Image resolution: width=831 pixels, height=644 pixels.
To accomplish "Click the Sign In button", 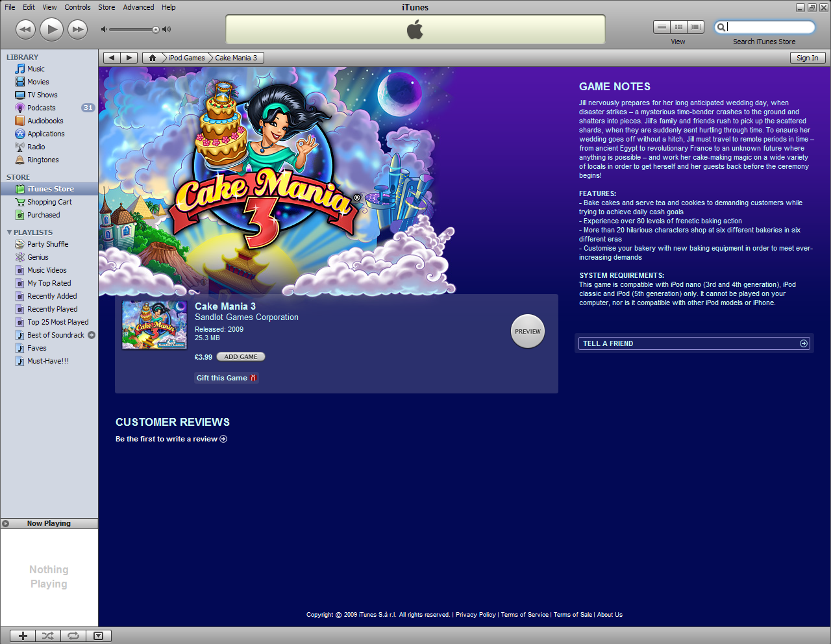I will 807,58.
